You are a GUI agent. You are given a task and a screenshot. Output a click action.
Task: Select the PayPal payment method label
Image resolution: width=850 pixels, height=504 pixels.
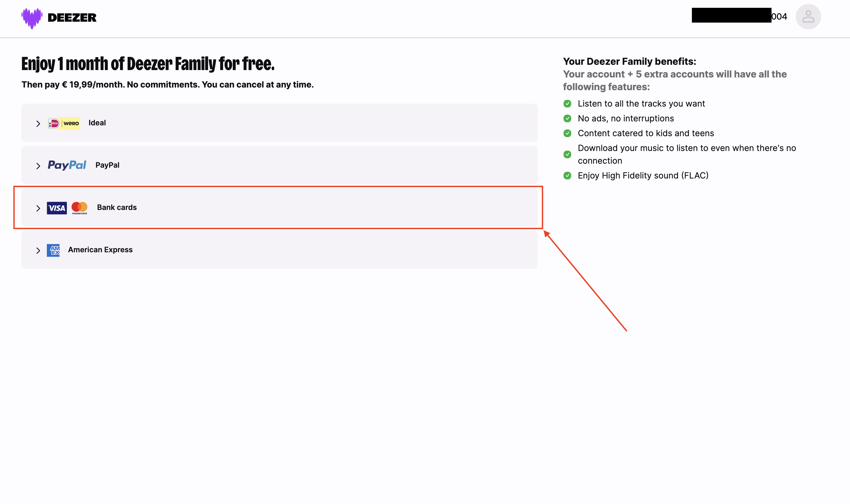click(x=107, y=165)
